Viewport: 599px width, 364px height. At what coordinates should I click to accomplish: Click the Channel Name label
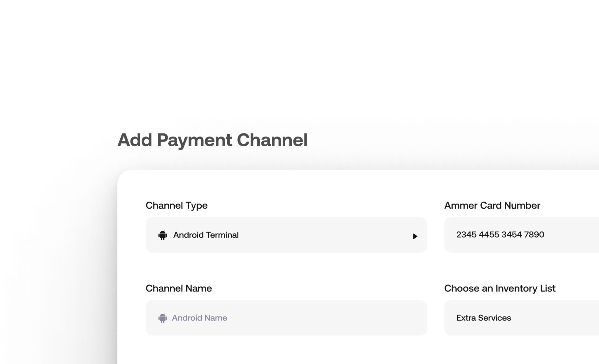[179, 289]
